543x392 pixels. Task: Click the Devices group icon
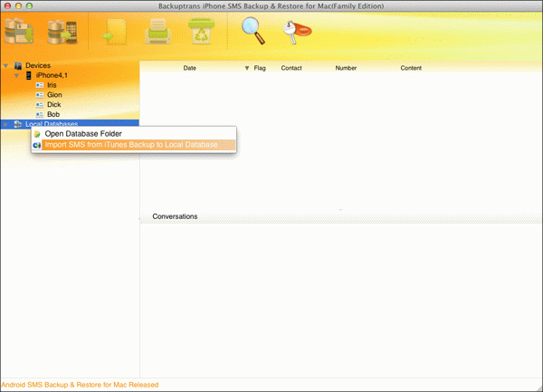coord(18,65)
